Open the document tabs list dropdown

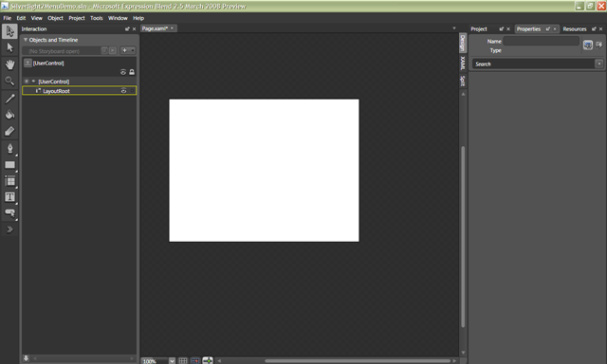point(454,28)
